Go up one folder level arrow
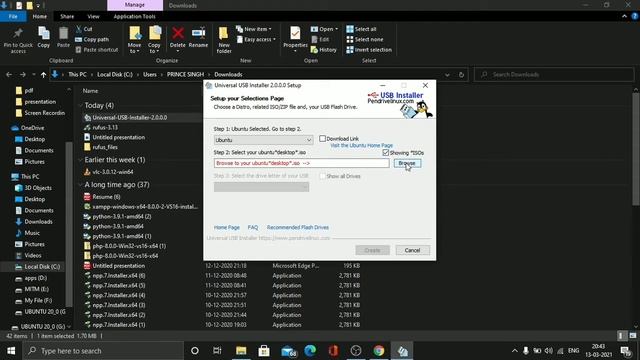This screenshot has height=360, width=640. point(43,75)
